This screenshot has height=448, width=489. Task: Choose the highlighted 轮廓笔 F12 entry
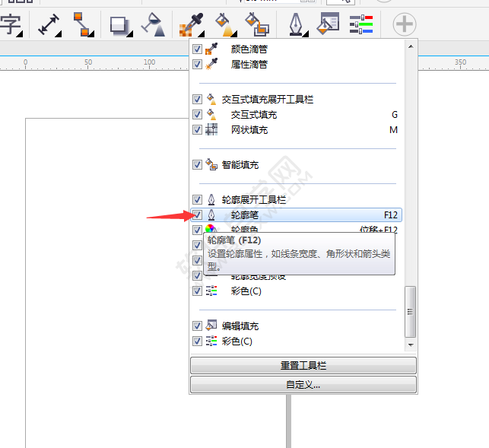296,214
